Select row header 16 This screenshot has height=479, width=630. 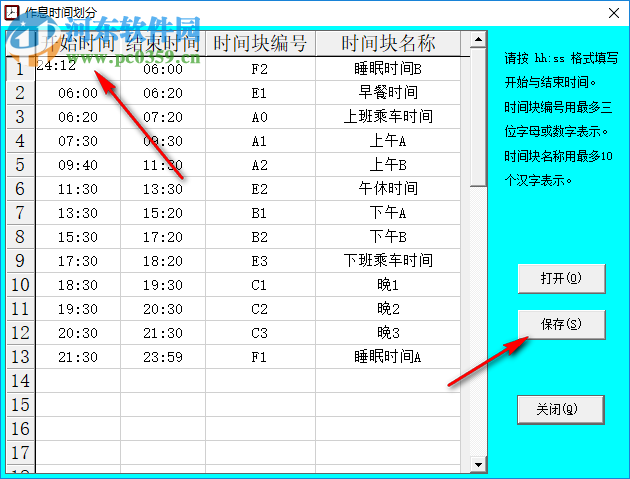[x=20, y=429]
